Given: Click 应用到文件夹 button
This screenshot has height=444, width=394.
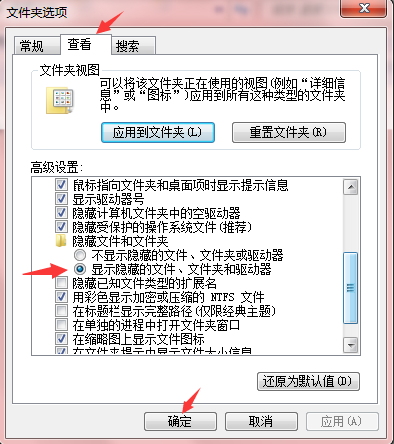Looking at the screenshot, I should (x=158, y=133).
